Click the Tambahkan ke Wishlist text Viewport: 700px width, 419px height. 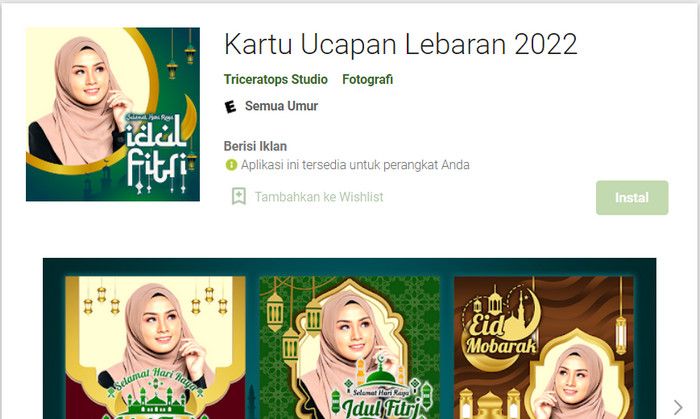[x=319, y=197]
